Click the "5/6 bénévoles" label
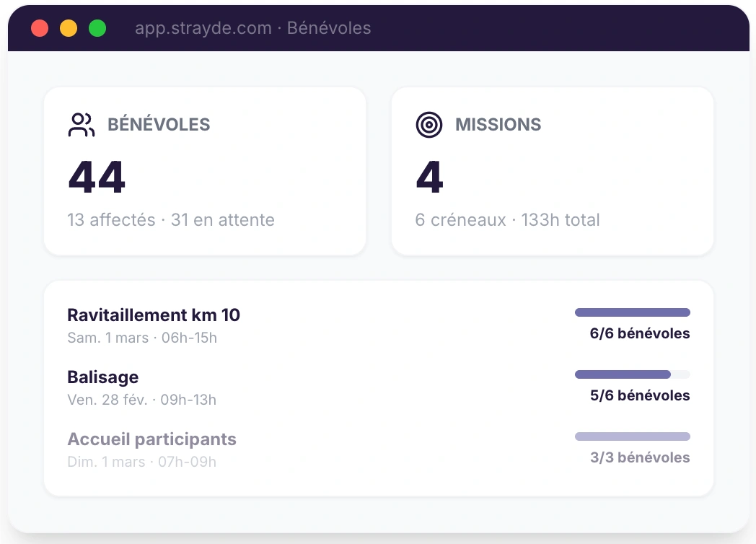The height and width of the screenshot is (544, 756). [x=639, y=396]
